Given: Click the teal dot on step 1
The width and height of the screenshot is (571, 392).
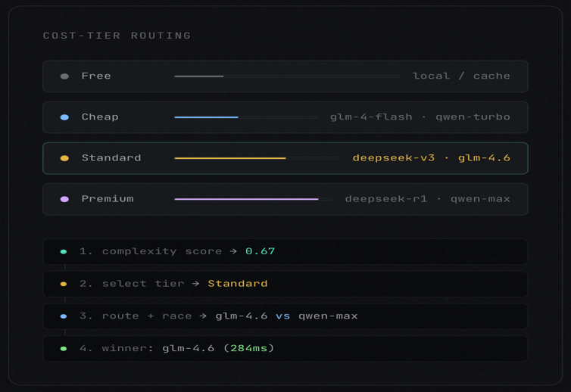Looking at the screenshot, I should point(64,251).
